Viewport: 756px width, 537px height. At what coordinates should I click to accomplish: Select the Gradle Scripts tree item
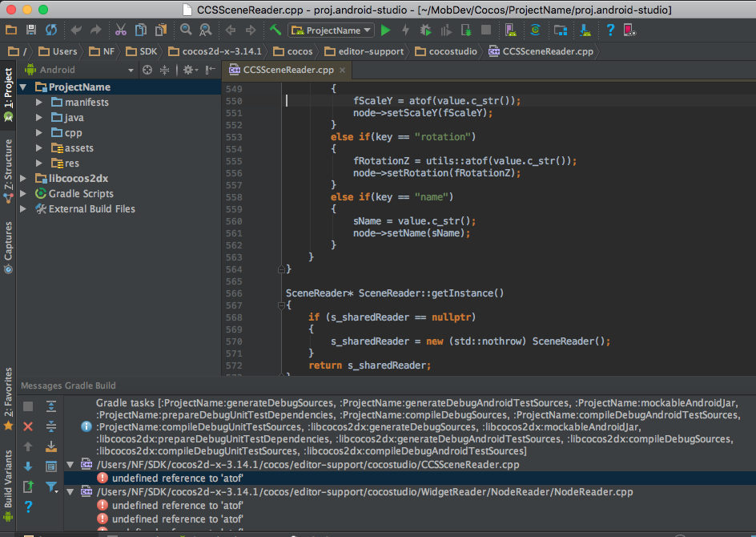(x=81, y=194)
